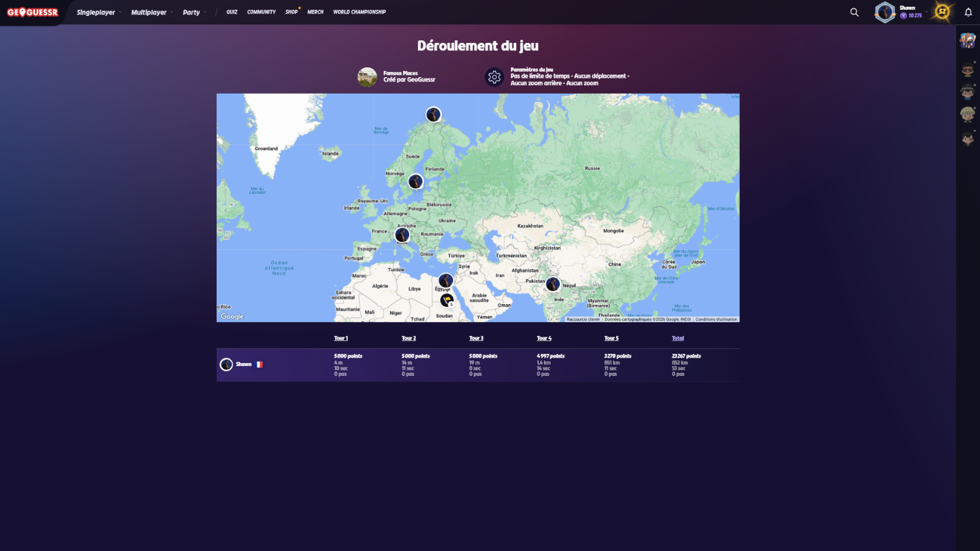Click the map marker over Sweden
980x551 pixels.
(415, 182)
